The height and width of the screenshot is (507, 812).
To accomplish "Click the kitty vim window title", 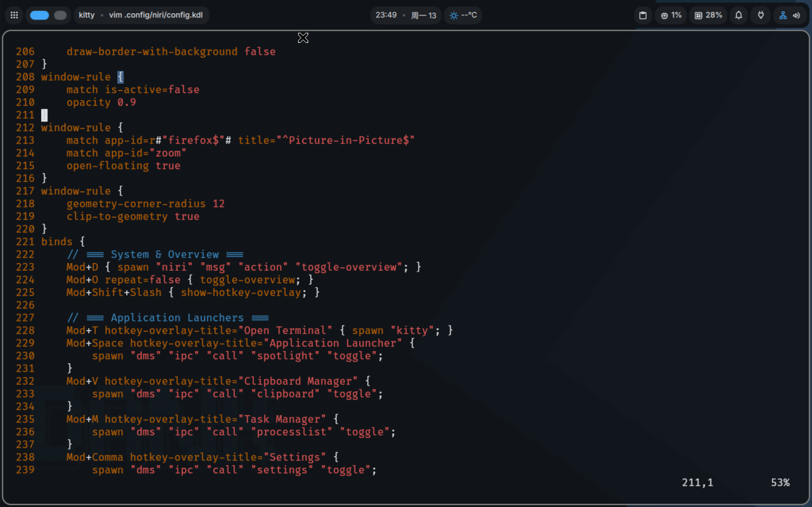I will point(141,15).
